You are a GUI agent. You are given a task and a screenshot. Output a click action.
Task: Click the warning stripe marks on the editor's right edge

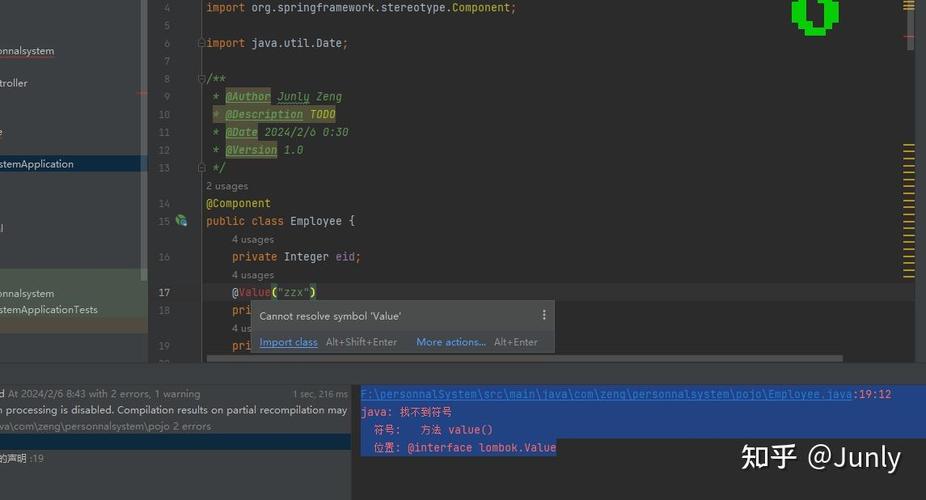pyautogui.click(x=909, y=211)
